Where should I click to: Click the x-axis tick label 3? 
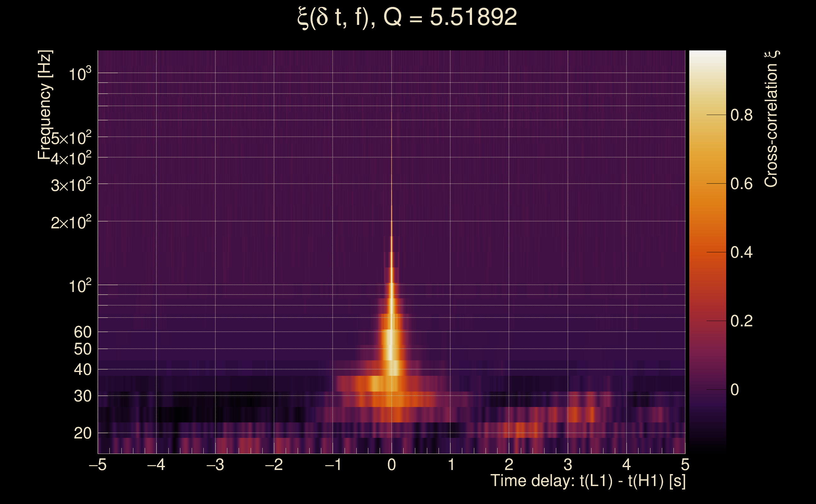pos(568,465)
